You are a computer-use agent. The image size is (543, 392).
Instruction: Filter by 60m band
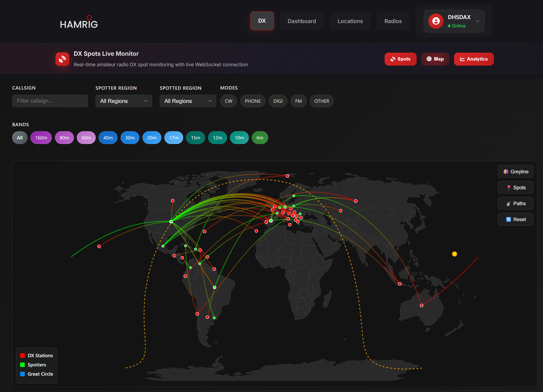pyautogui.click(x=86, y=138)
